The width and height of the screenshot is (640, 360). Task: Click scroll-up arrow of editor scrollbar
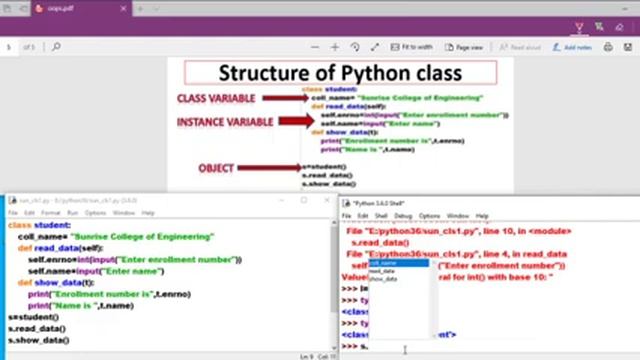coord(334,223)
